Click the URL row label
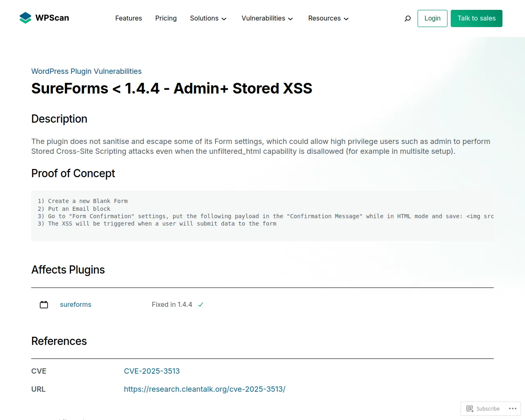Image resolution: width=525 pixels, height=420 pixels. click(x=38, y=389)
